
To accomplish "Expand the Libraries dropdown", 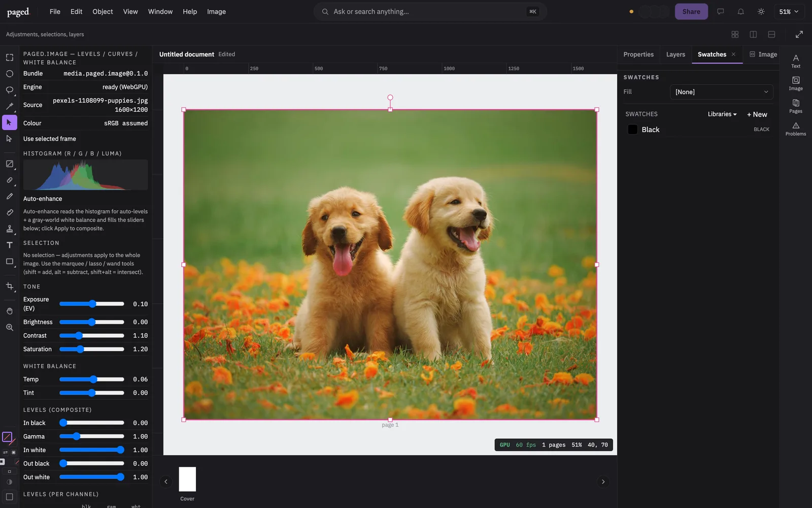I will (722, 114).
